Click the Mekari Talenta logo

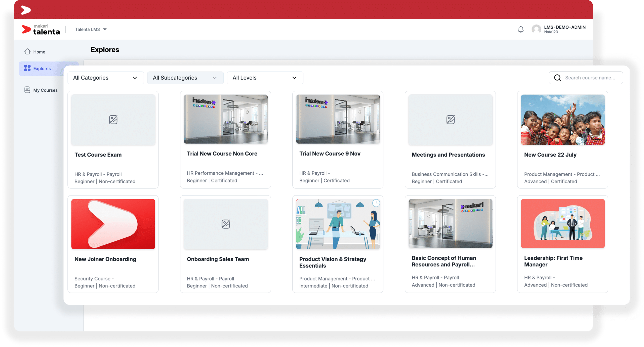click(41, 30)
